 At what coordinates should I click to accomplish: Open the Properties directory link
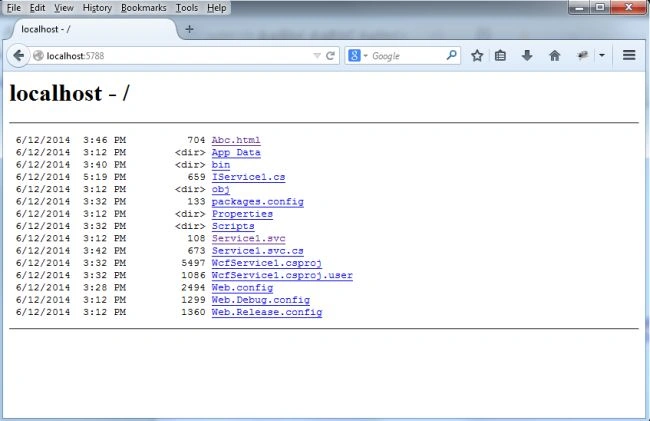tap(242, 214)
